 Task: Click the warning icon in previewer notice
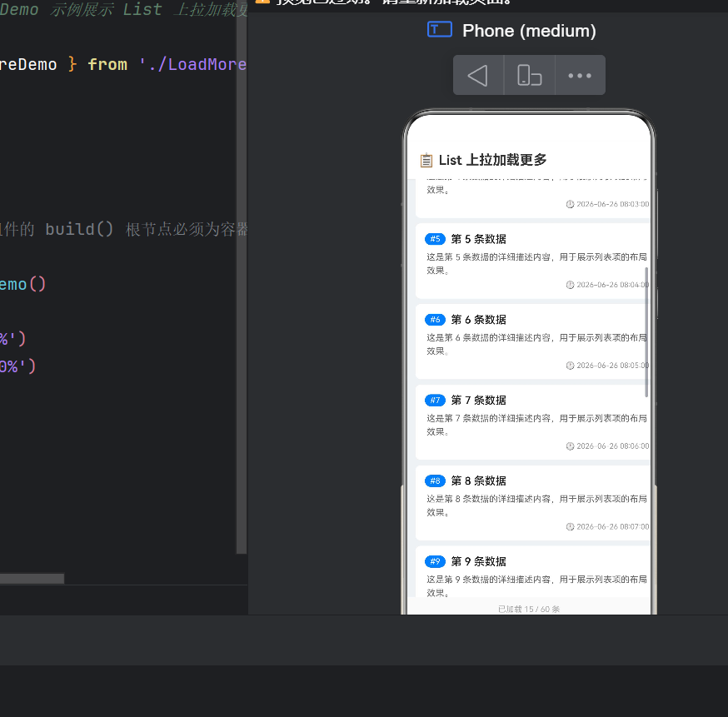point(262,2)
